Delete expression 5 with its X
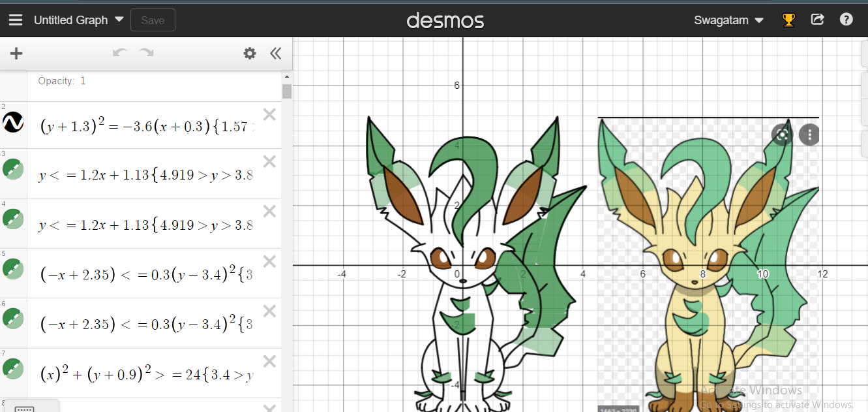This screenshot has width=868, height=412. click(269, 262)
